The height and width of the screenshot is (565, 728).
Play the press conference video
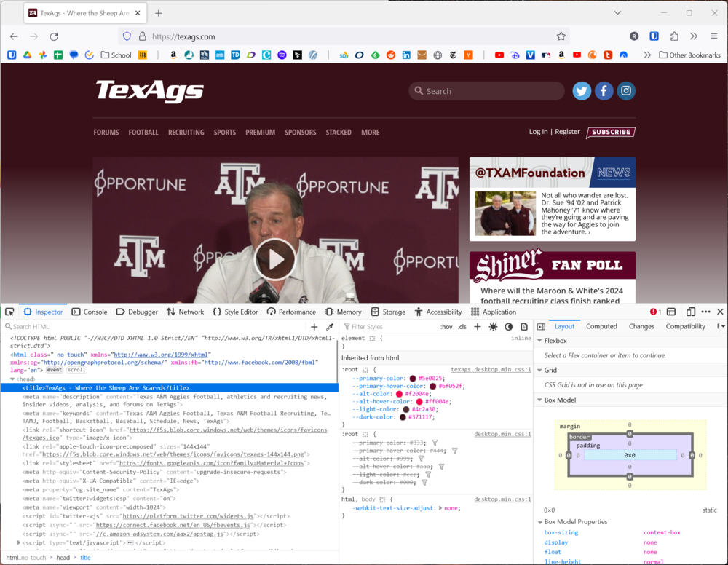(275, 259)
